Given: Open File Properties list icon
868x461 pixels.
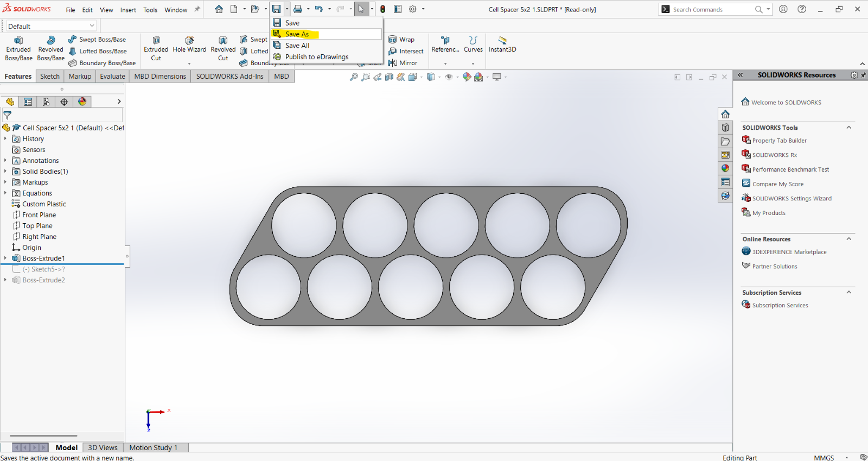Looking at the screenshot, I should [398, 9].
